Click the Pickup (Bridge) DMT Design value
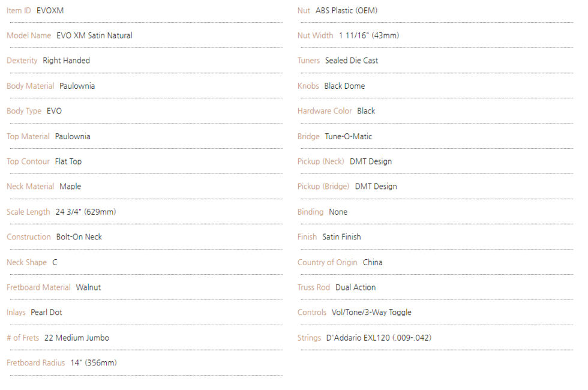This screenshot has height=390, width=588. click(x=376, y=187)
